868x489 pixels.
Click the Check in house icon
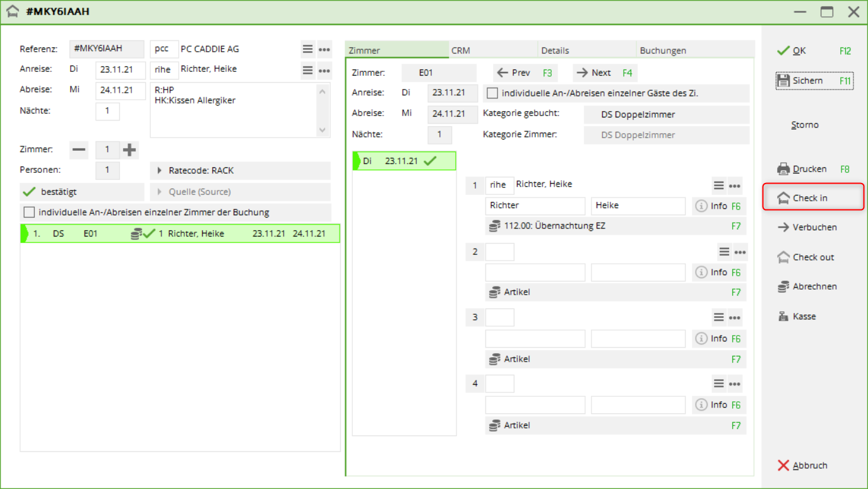783,198
